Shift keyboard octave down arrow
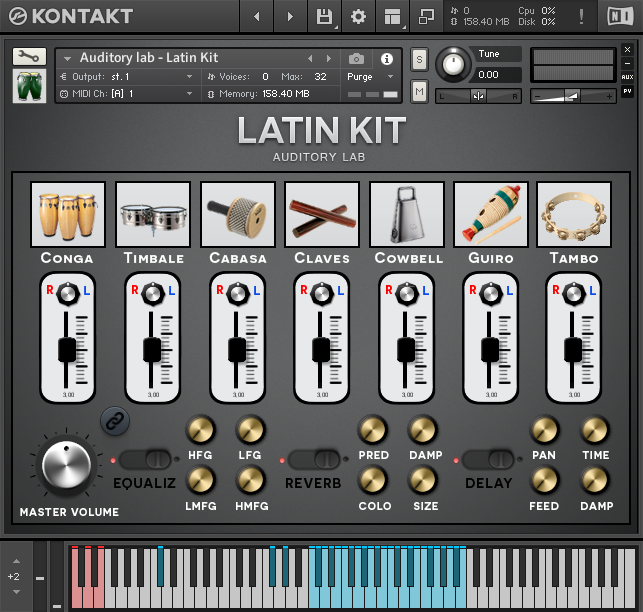Screen dimensions: 643x612 [16, 592]
